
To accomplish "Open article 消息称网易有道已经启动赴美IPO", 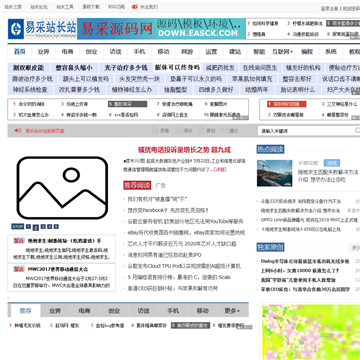I will (164, 255).
